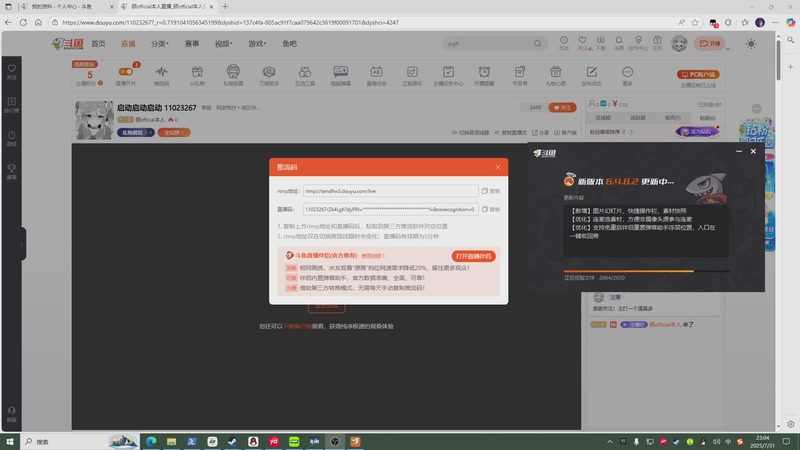Click the 下载 download icon in header
The image size is (800, 450).
(x=601, y=43)
